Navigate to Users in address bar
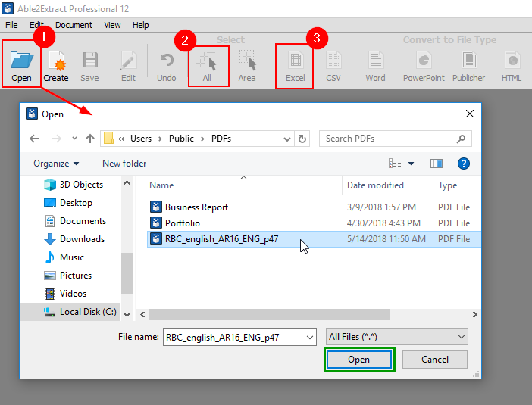Image resolution: width=532 pixels, height=405 pixels. (x=141, y=139)
